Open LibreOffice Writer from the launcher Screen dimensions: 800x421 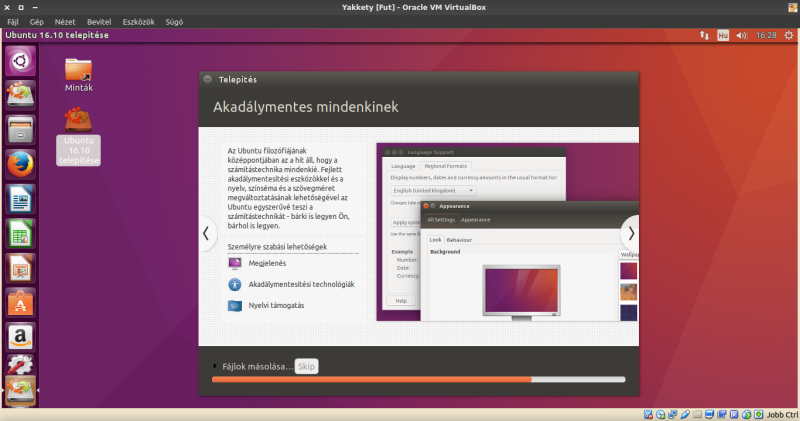pyautogui.click(x=21, y=199)
